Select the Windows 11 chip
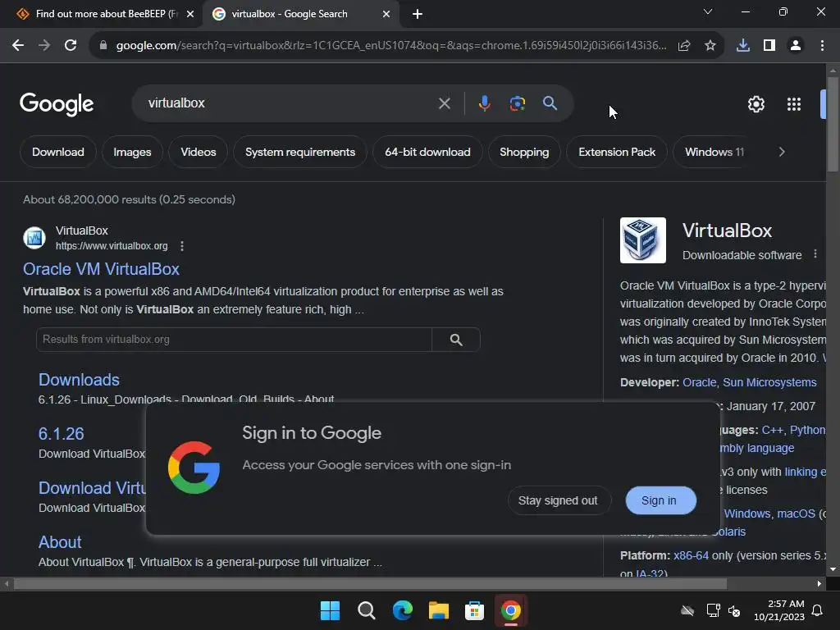The height and width of the screenshot is (630, 840). [714, 152]
